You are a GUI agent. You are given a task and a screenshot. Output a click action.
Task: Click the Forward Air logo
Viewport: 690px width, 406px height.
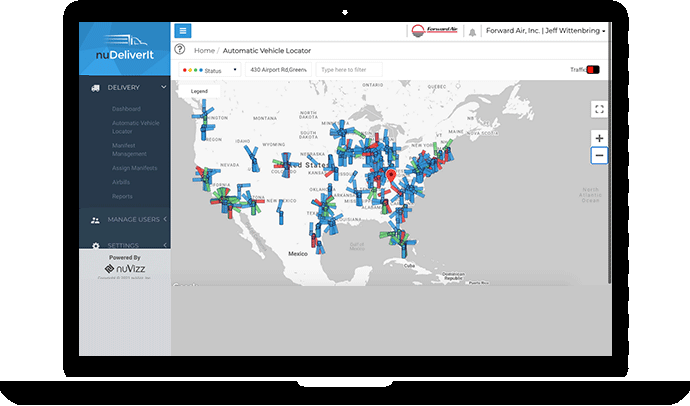(434, 31)
